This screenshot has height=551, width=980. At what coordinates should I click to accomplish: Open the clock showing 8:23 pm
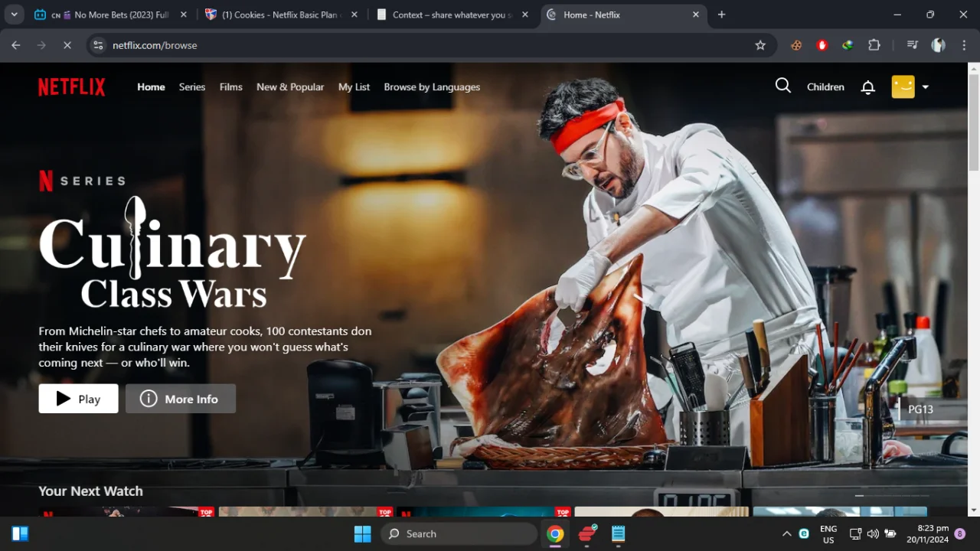point(927,533)
